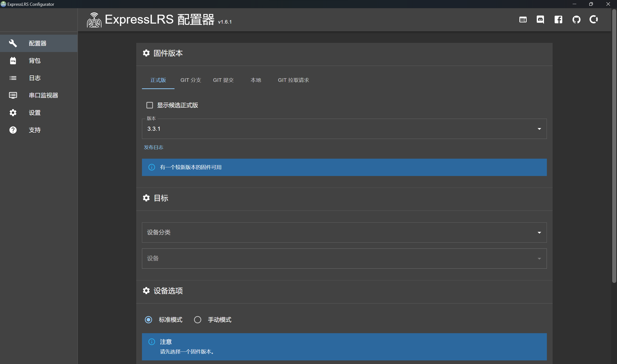Switch to GIT 分支 tab
Viewport: 617px width, 364px height.
[x=191, y=80]
